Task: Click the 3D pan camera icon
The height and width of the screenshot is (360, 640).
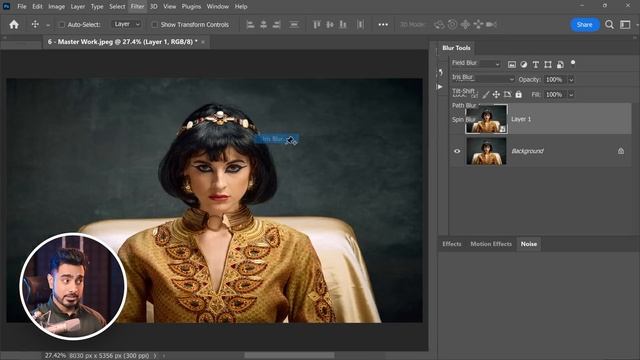Action: 465,24
